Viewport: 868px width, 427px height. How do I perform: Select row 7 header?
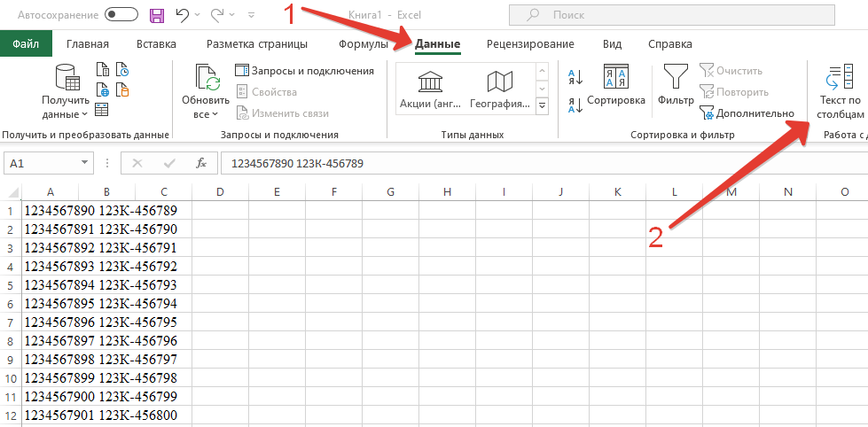(11, 322)
